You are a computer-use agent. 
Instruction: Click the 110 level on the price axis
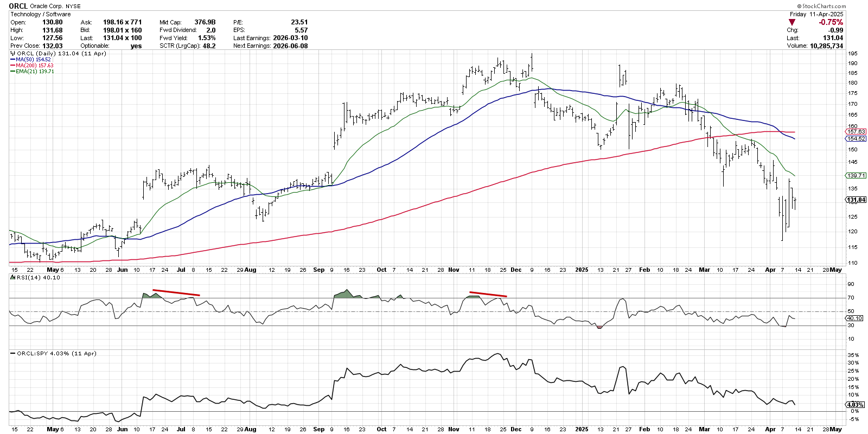(x=852, y=263)
